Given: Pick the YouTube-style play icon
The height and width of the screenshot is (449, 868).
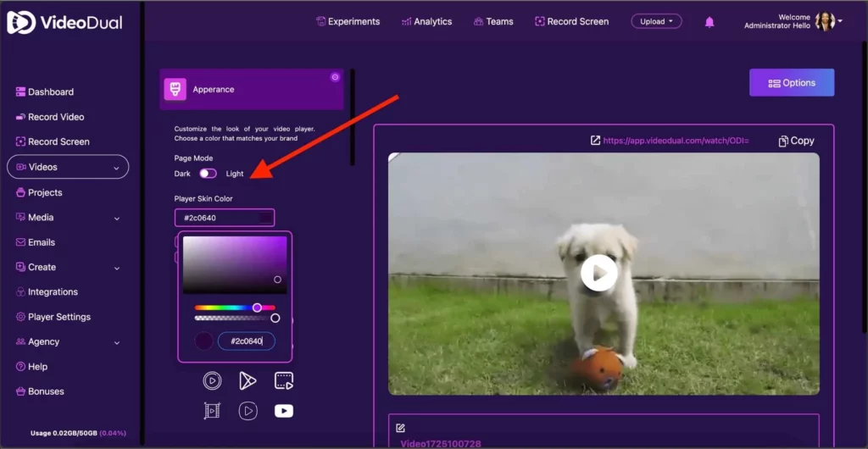Looking at the screenshot, I should tap(284, 411).
